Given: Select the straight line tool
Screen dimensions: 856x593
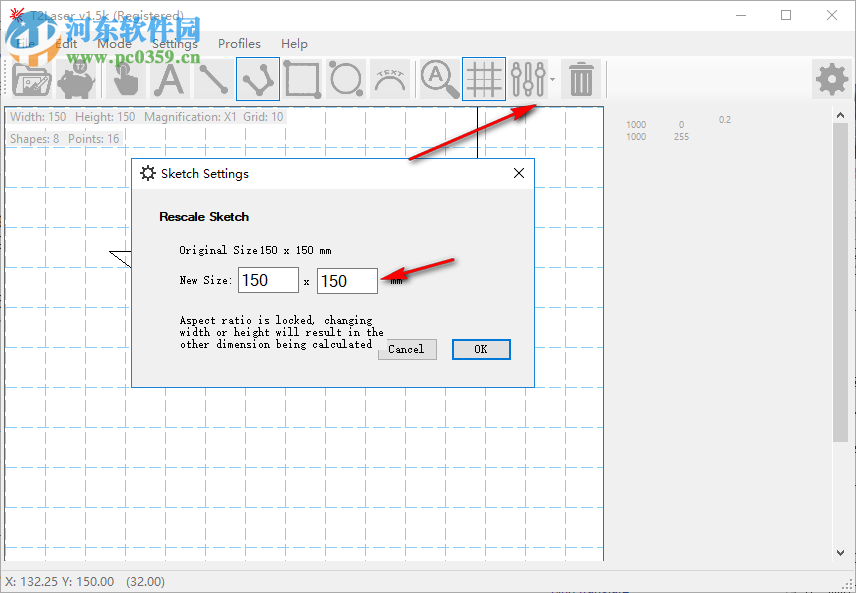Looking at the screenshot, I should 213,80.
